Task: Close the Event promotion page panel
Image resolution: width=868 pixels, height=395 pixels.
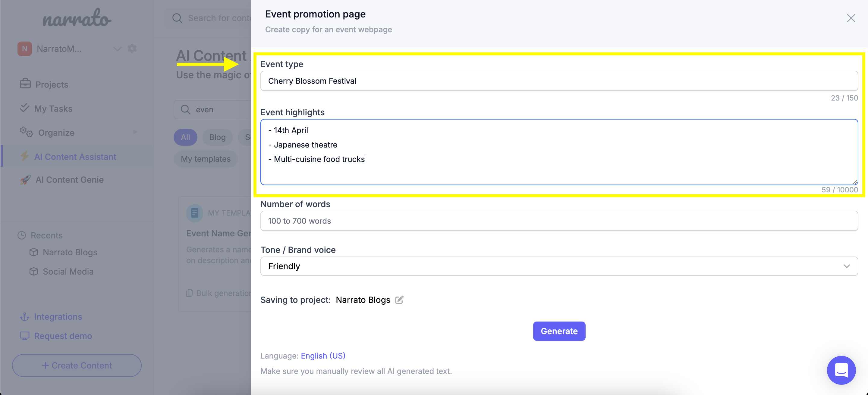Action: [x=851, y=18]
